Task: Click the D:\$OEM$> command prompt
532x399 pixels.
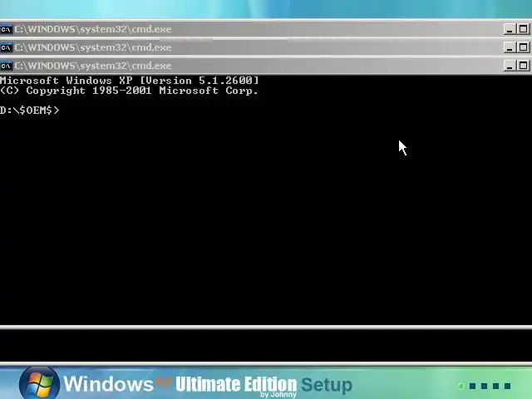Action: (30, 111)
